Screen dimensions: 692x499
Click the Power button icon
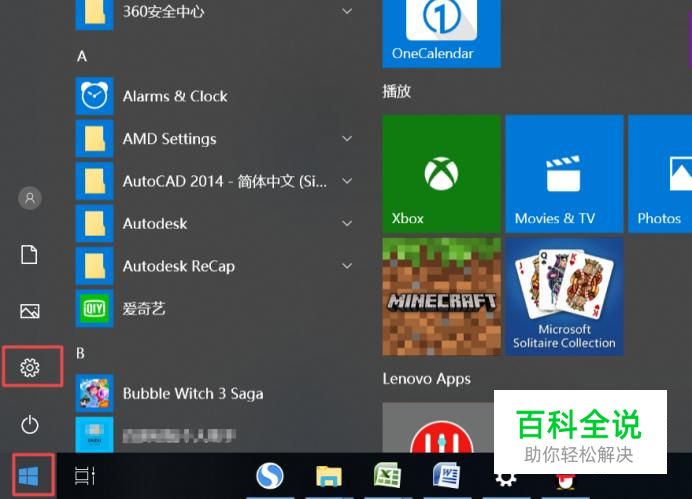coord(30,424)
